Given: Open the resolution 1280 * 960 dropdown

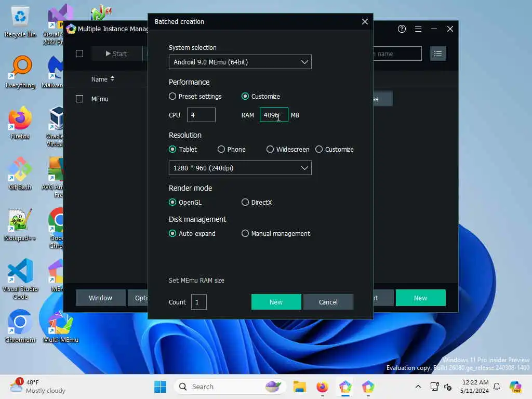Looking at the screenshot, I should coord(240,168).
